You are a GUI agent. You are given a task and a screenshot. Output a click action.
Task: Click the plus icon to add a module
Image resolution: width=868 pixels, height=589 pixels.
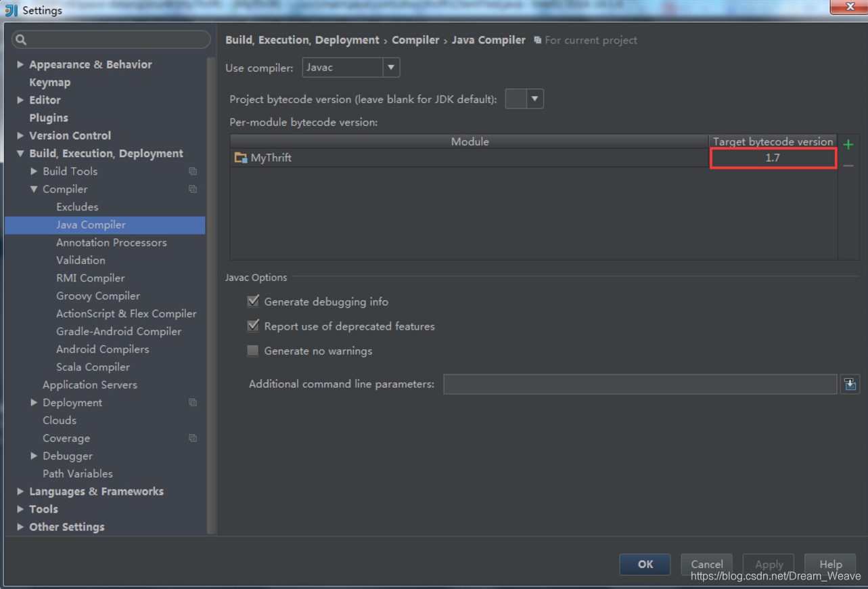pyautogui.click(x=849, y=144)
